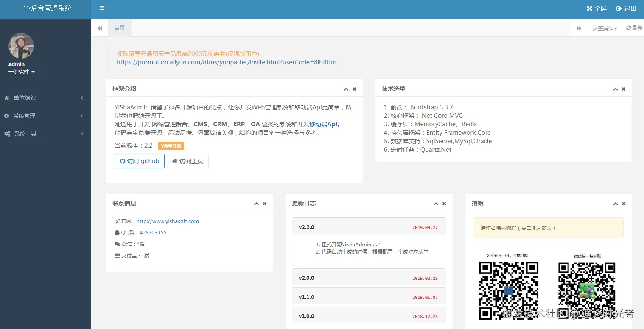
Task: Select the 首页 tab
Action: (120, 28)
